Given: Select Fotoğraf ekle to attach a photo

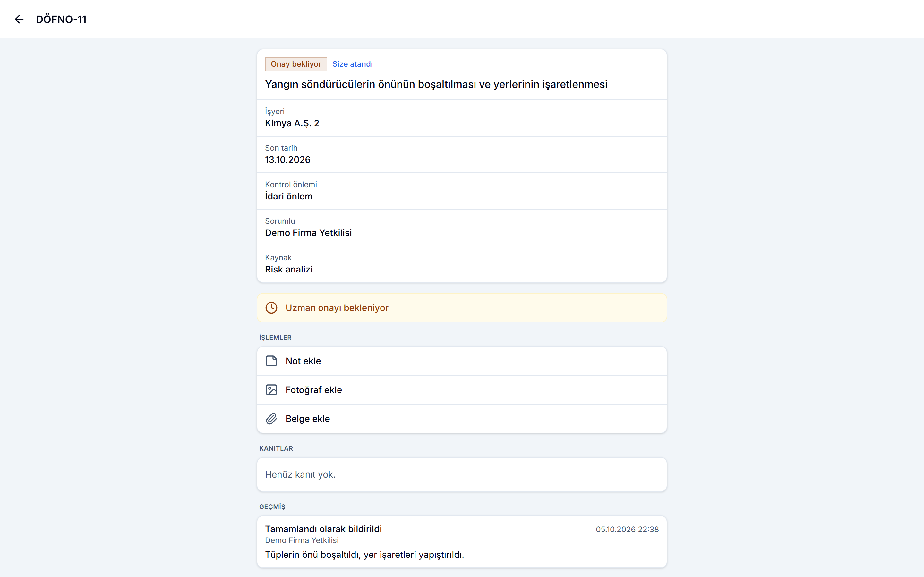Looking at the screenshot, I should [462, 389].
